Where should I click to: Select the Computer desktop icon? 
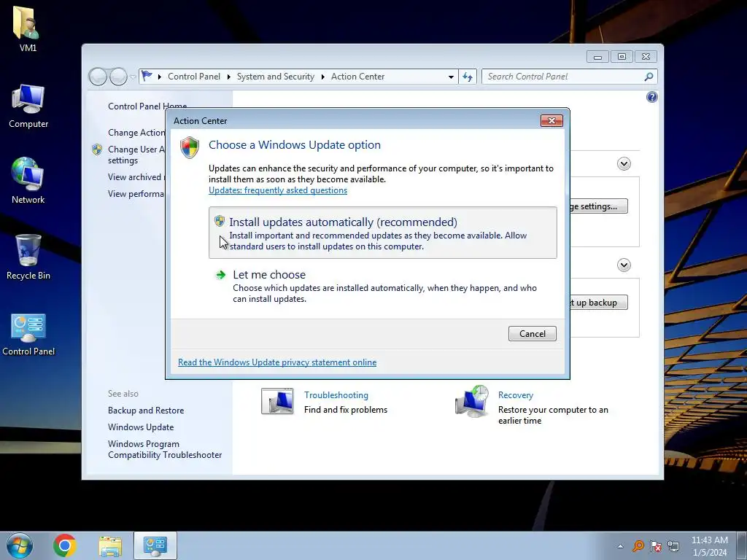pyautogui.click(x=28, y=106)
